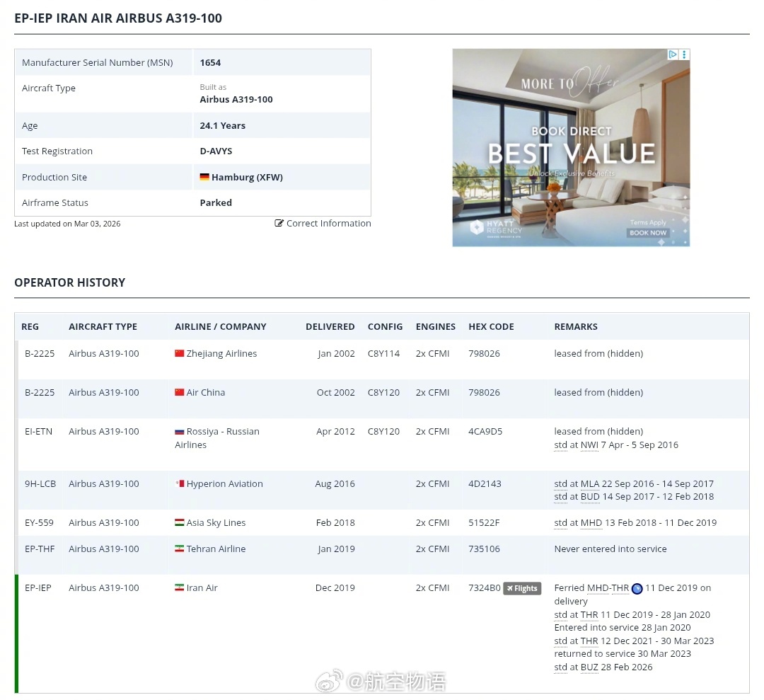
Task: Open the Zhejiang Airlines link
Action: (x=221, y=353)
